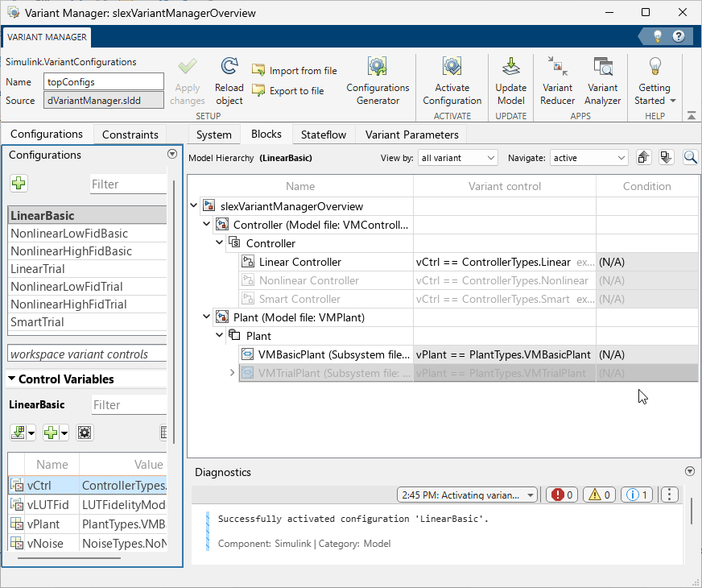Toggle the info messages filter showing 1

click(637, 495)
